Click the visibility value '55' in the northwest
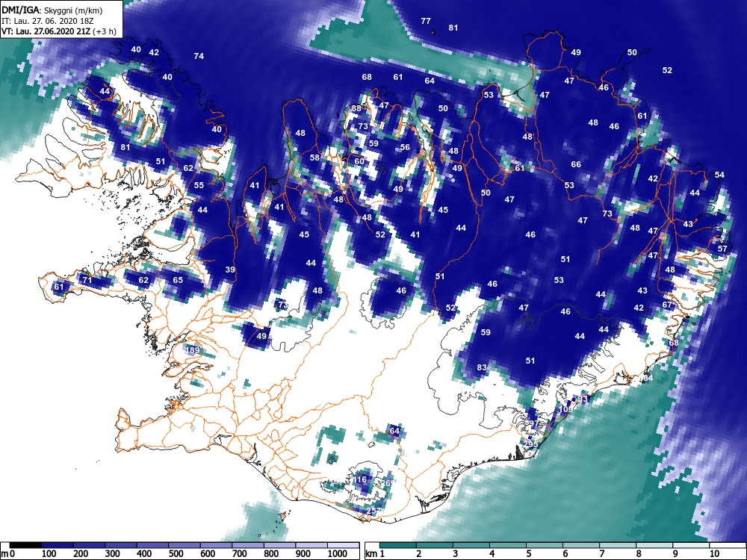This screenshot has width=747, height=560. click(199, 185)
